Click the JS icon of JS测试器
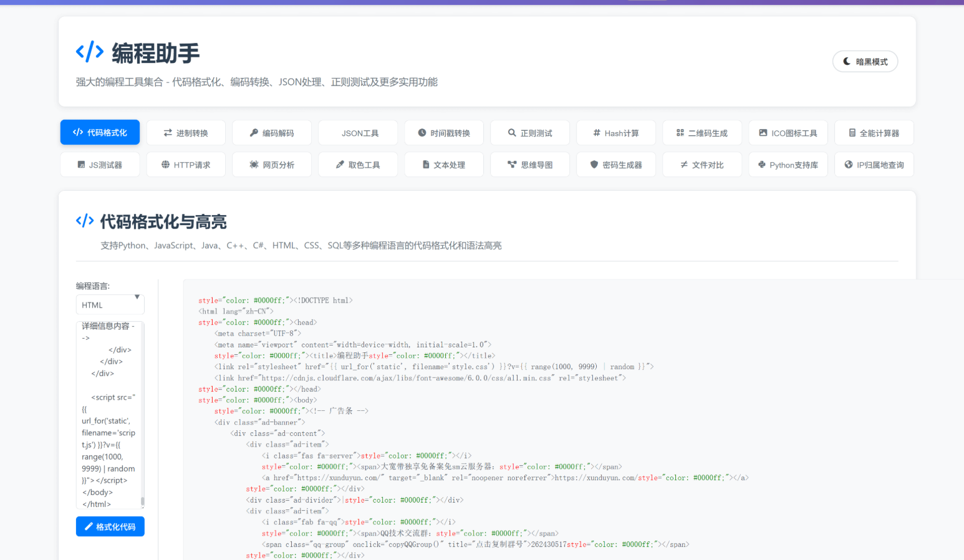The image size is (964, 560). click(x=81, y=165)
